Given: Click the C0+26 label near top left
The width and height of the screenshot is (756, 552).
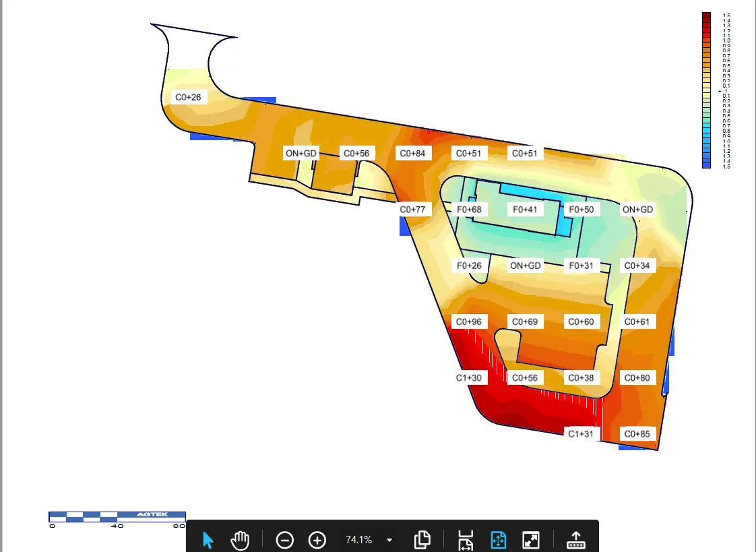Looking at the screenshot, I should tap(188, 97).
